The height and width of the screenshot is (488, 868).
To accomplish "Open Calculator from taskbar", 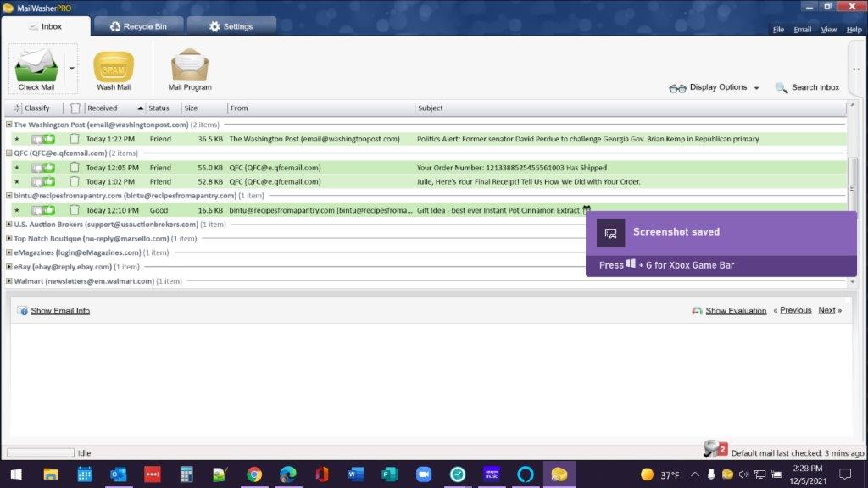I will (186, 474).
